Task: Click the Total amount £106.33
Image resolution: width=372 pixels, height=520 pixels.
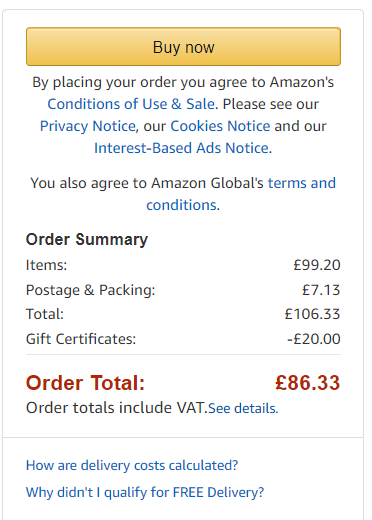Action: pyautogui.click(x=312, y=314)
